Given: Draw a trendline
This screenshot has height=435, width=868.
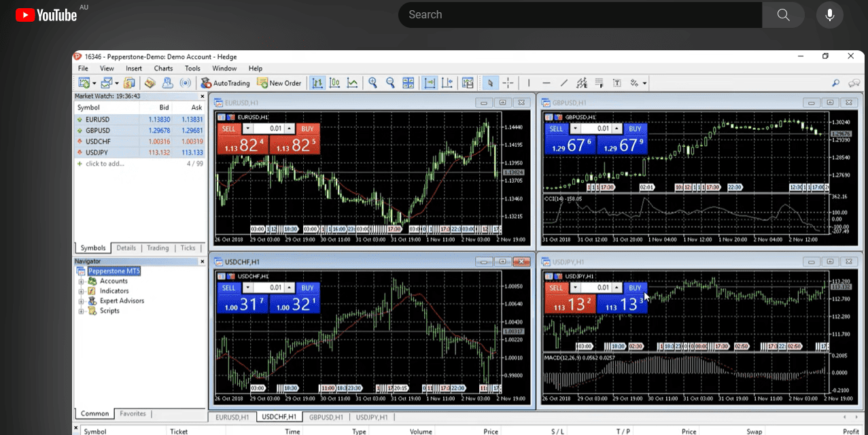Looking at the screenshot, I should [563, 83].
